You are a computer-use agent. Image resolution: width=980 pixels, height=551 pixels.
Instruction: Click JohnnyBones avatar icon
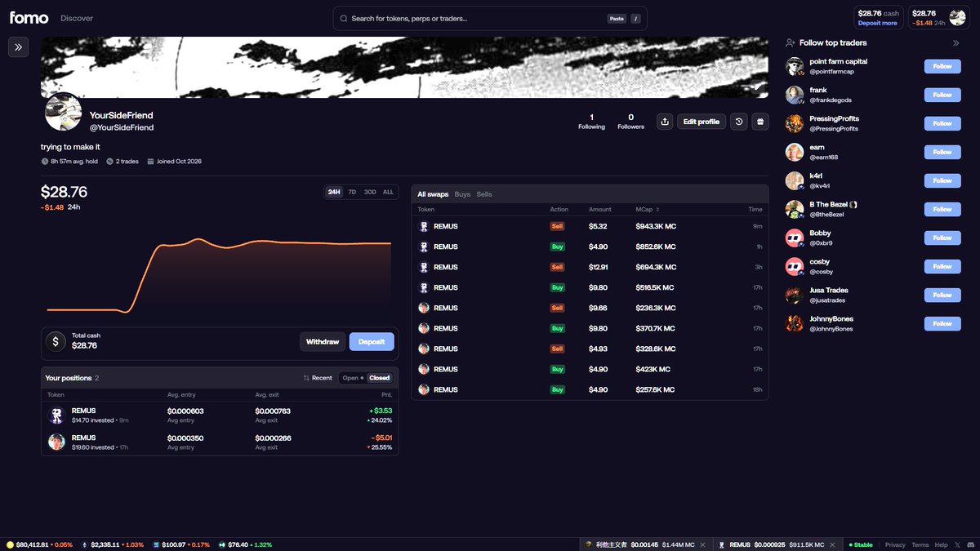click(x=795, y=323)
